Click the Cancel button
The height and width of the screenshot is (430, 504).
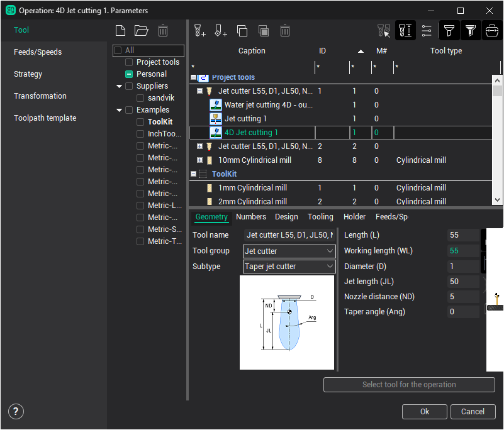(473, 412)
